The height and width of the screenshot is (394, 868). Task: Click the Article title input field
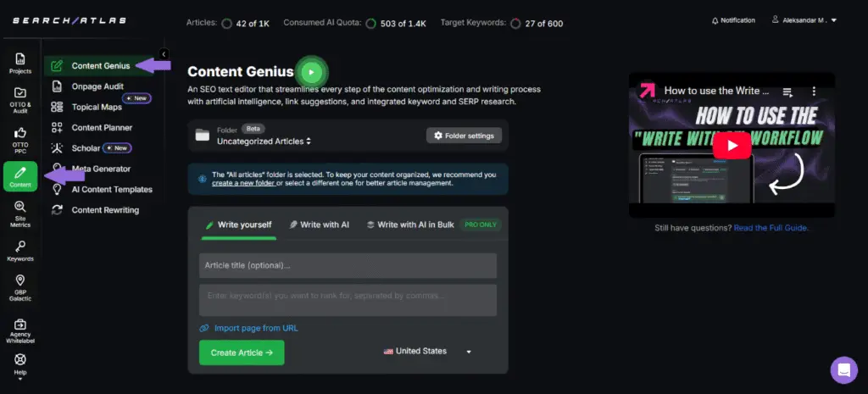[x=348, y=265]
